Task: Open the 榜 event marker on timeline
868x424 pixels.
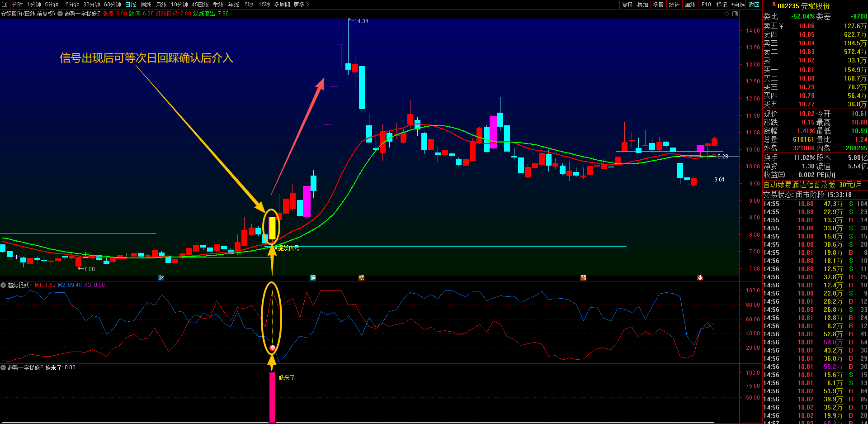Action: click(x=361, y=278)
